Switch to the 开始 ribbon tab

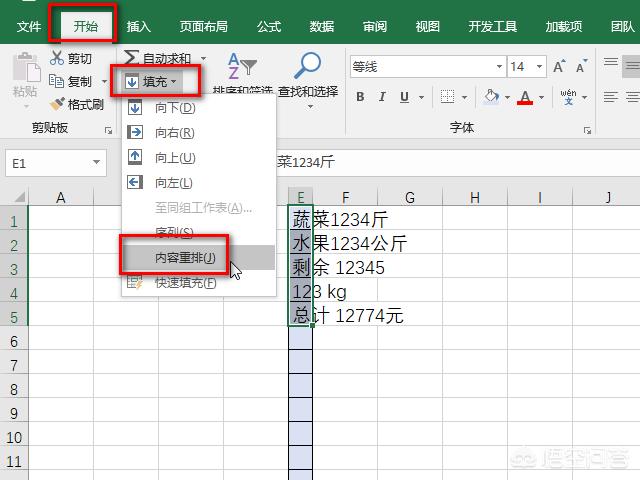point(85,27)
